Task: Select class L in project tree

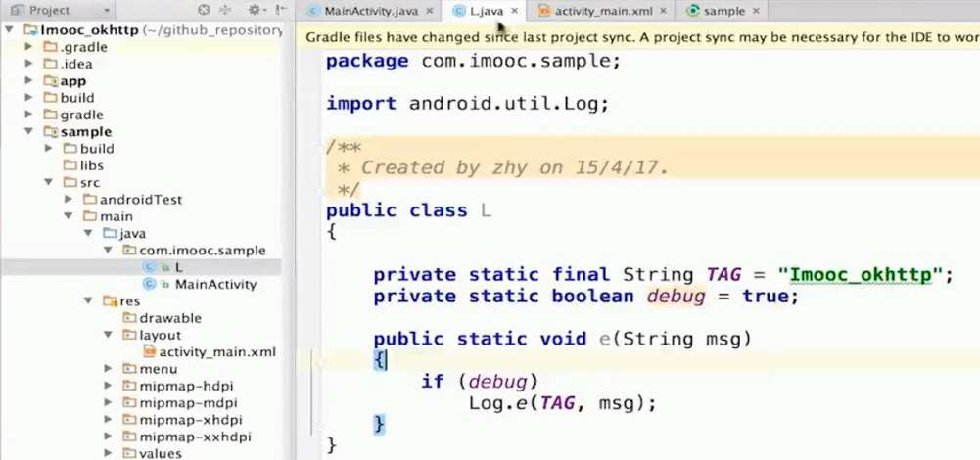Action: coord(179,267)
